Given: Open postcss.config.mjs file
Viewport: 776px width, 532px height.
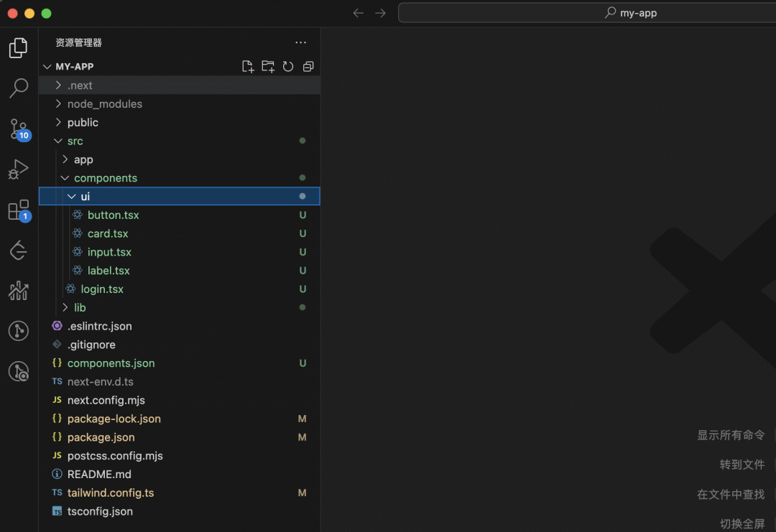Looking at the screenshot, I should [179, 456].
